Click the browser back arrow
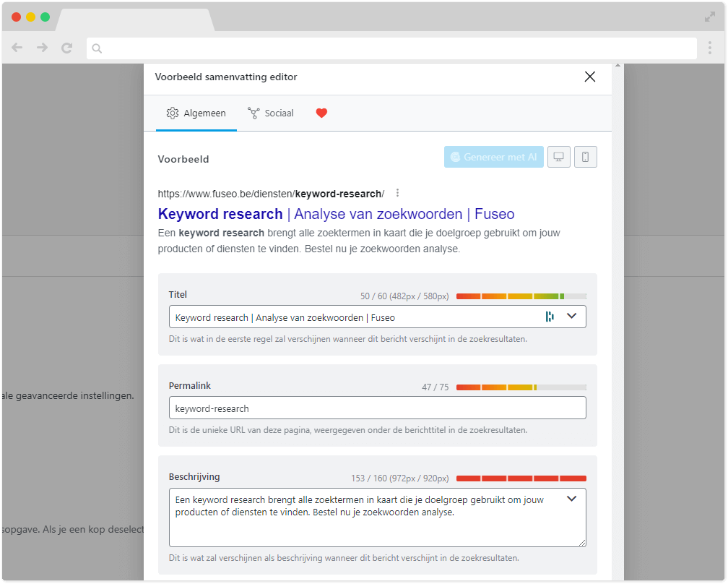This screenshot has width=728, height=584. (17, 48)
